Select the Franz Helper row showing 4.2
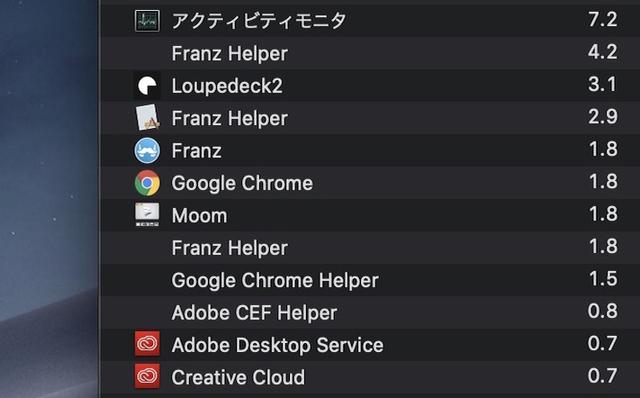 click(x=370, y=53)
